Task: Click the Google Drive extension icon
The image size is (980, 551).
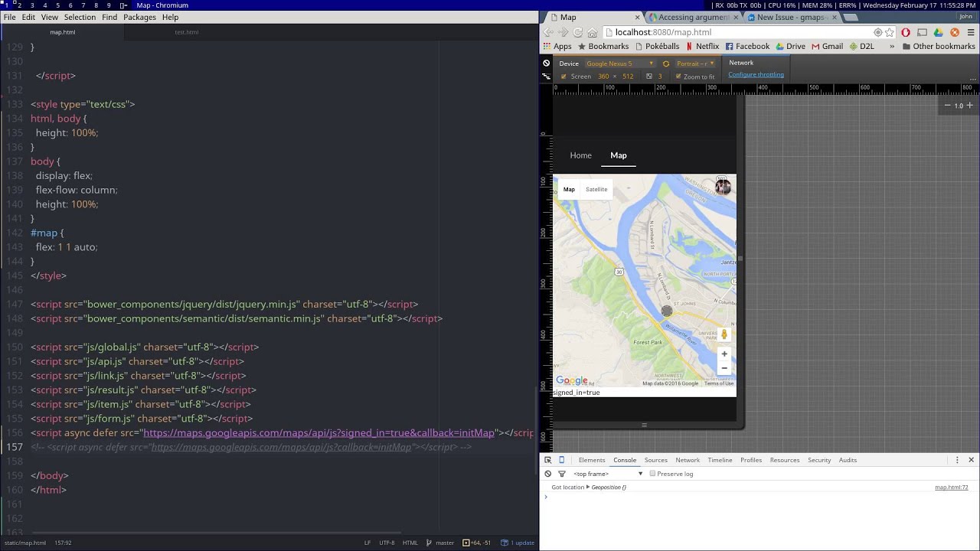Action: pos(938,32)
